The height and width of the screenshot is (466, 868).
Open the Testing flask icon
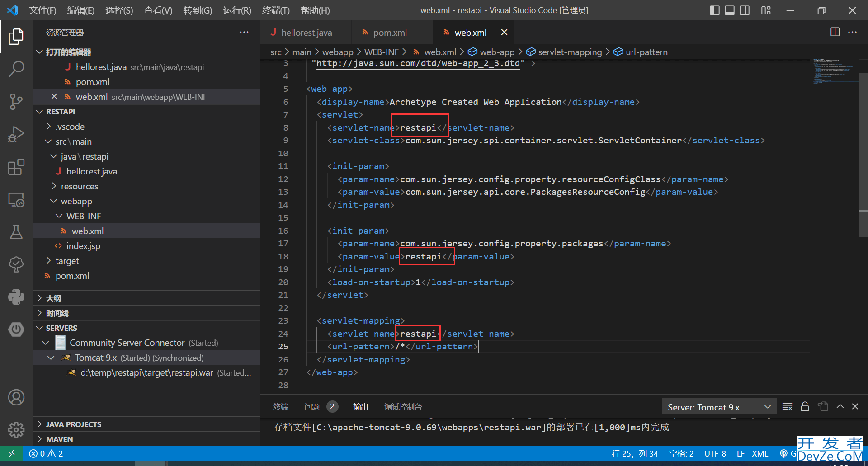click(x=16, y=232)
